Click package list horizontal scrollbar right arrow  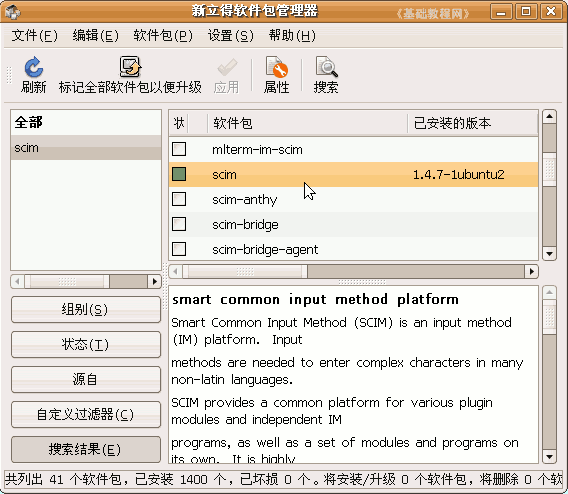tap(532, 271)
